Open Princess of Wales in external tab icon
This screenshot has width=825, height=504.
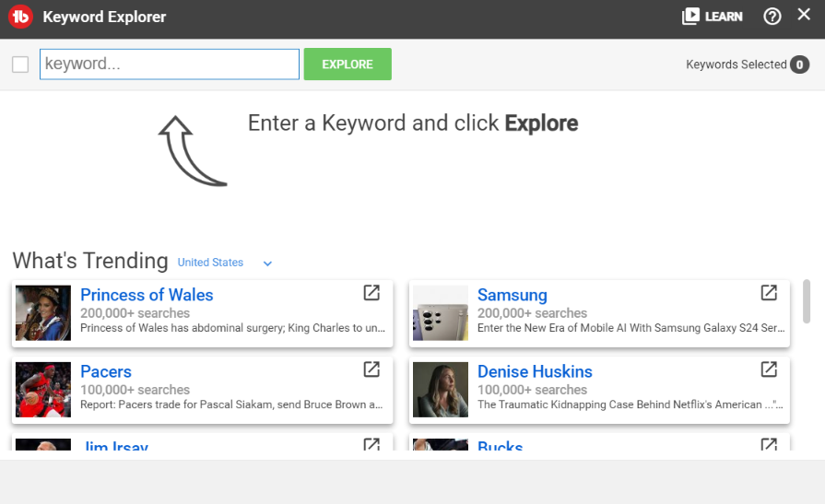(x=371, y=292)
